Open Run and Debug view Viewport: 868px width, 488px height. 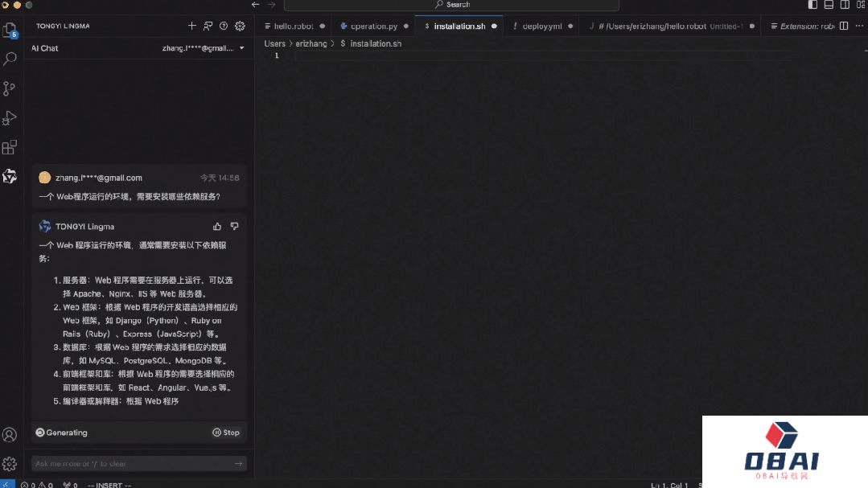pyautogui.click(x=10, y=118)
